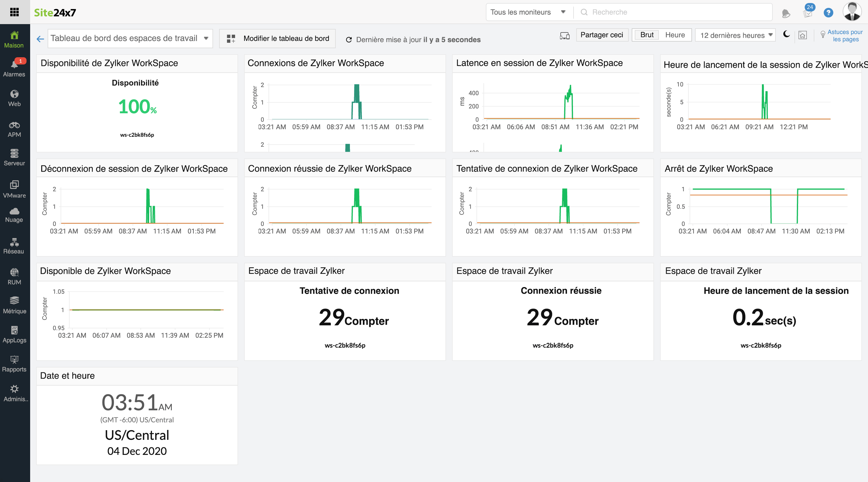Open VMware section in sidebar
Screen dimensions: 868x482
click(14, 189)
